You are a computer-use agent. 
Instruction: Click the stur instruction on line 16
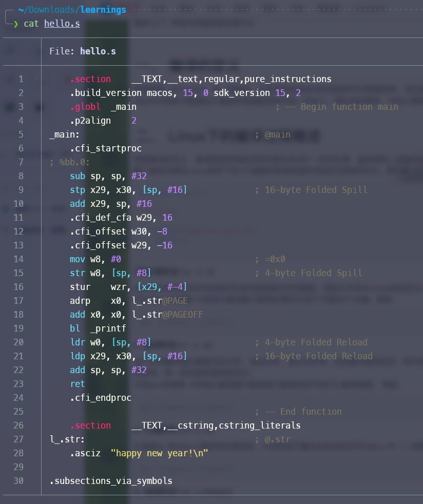(x=80, y=287)
